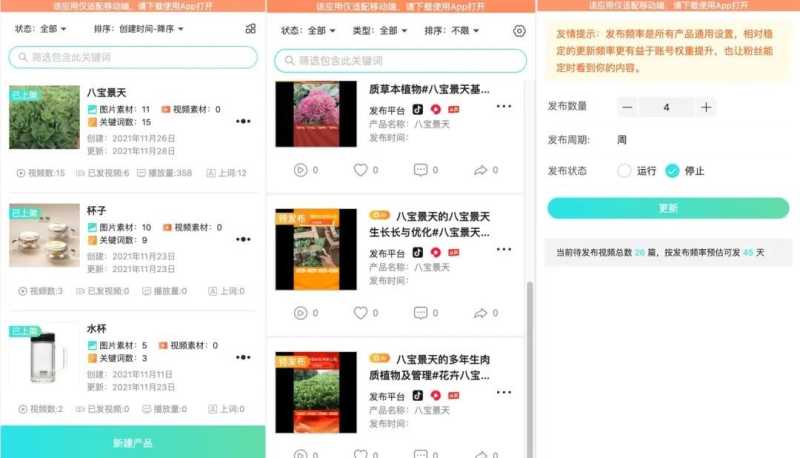Screen dimensions: 800x458
Task: Open 杯子 product thumbnail
Action: click(x=44, y=235)
